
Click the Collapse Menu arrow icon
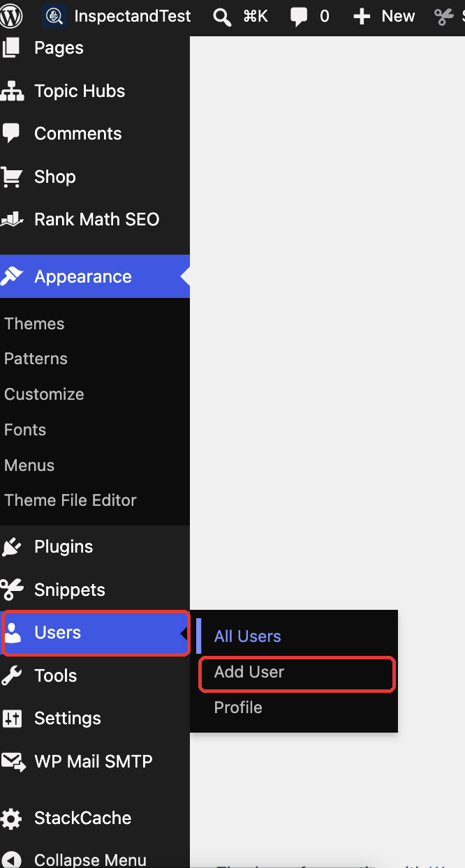(x=12, y=860)
